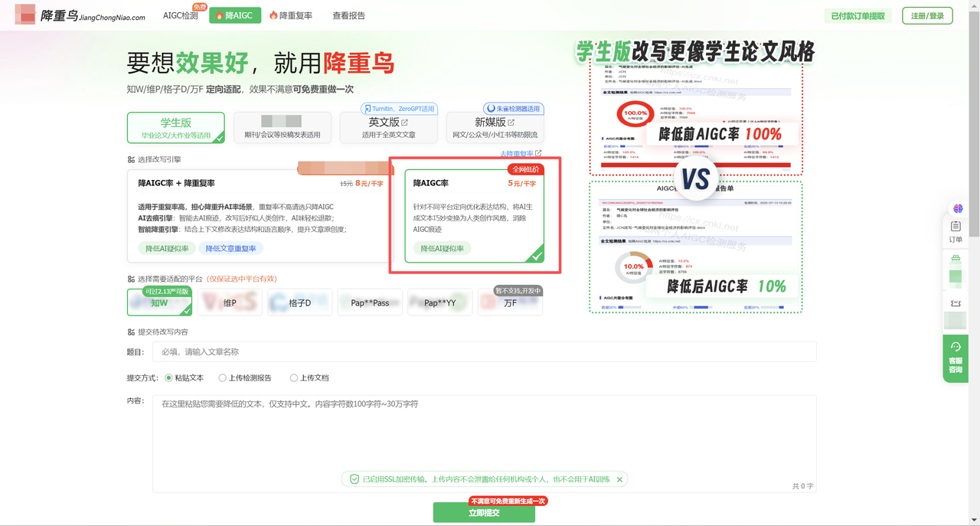Click 降低AI疑似率 tag in 降AIGC率 card
The width and height of the screenshot is (980, 526).
(x=442, y=248)
